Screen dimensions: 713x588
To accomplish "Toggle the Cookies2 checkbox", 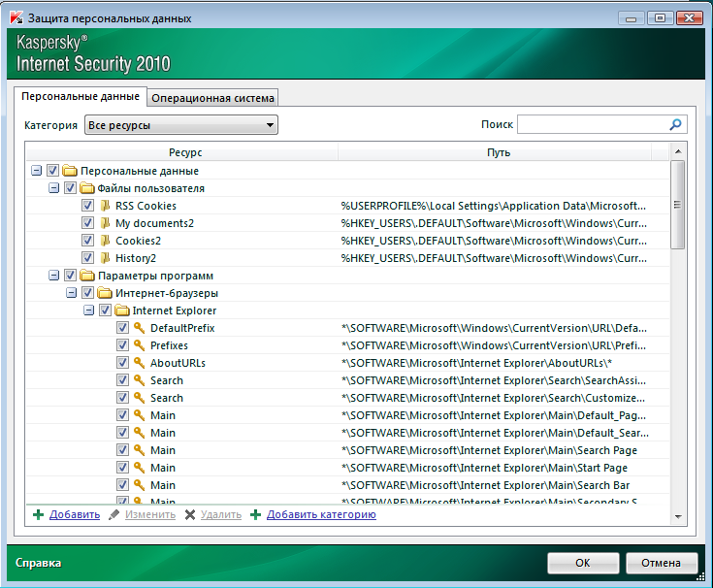I will tap(87, 240).
